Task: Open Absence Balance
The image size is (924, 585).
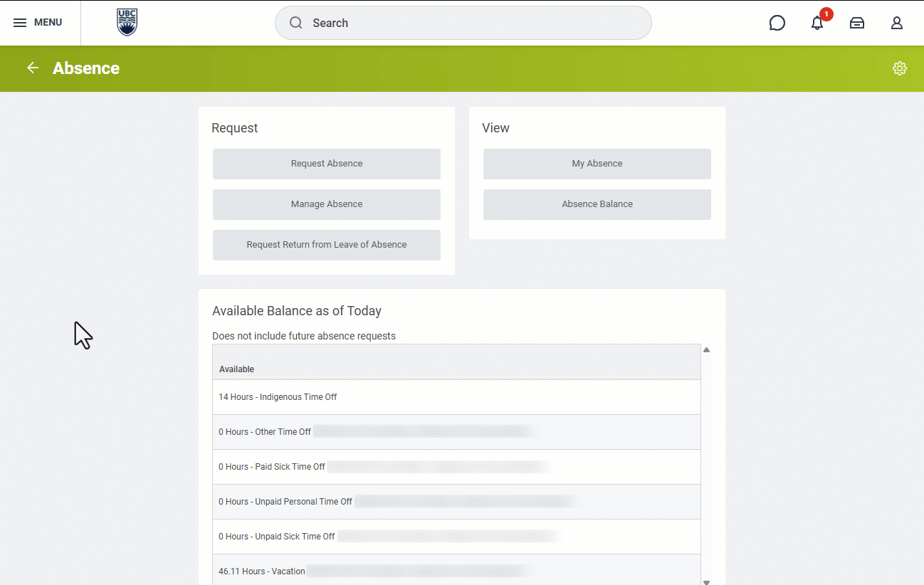Action: (x=597, y=204)
